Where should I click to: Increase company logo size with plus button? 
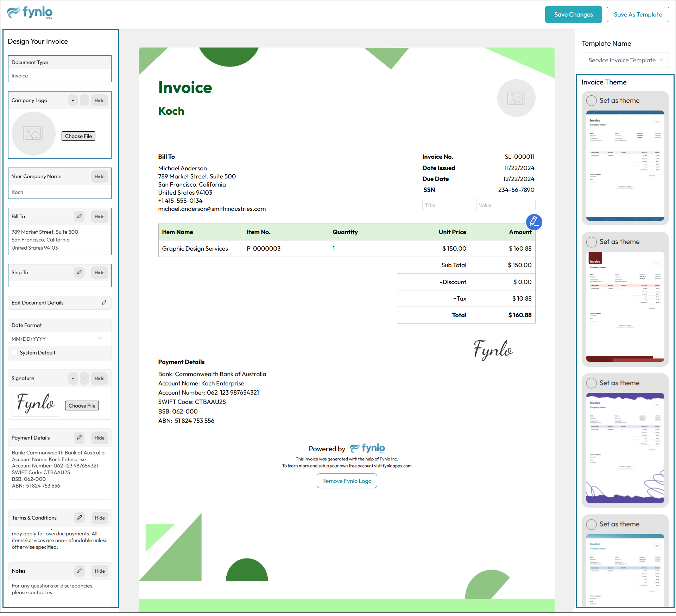pyautogui.click(x=73, y=100)
